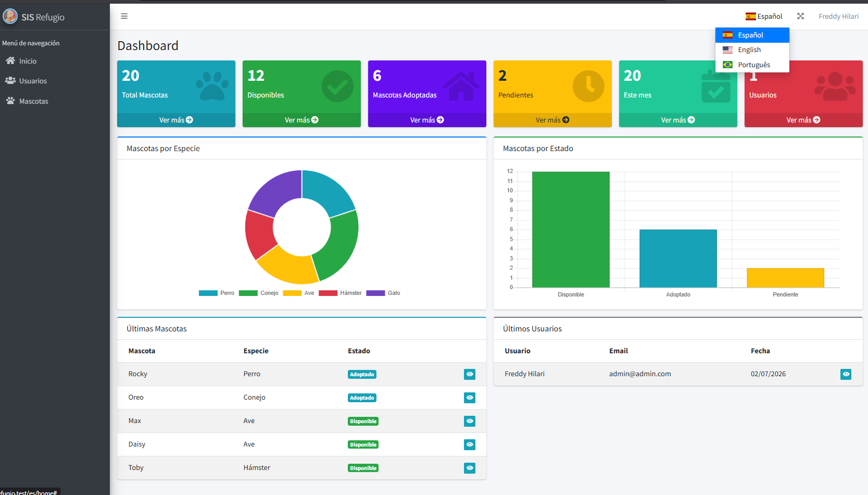
Task: Select Português from the language list
Action: [752, 65]
